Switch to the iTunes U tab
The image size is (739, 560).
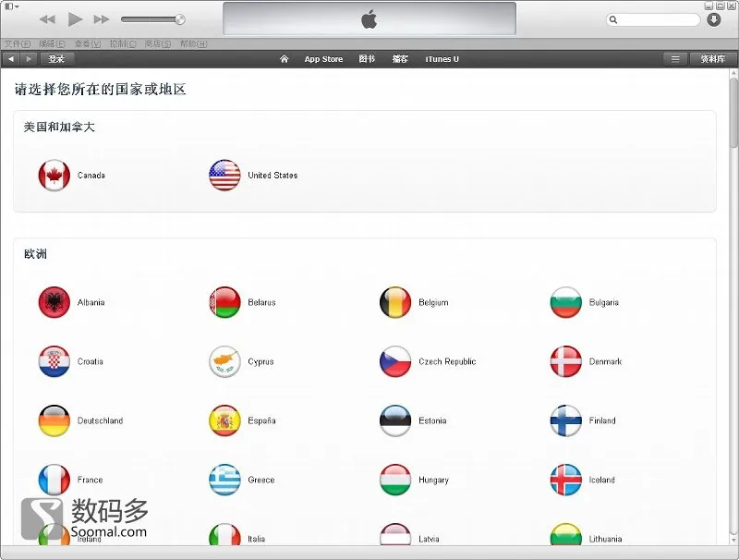pyautogui.click(x=442, y=59)
